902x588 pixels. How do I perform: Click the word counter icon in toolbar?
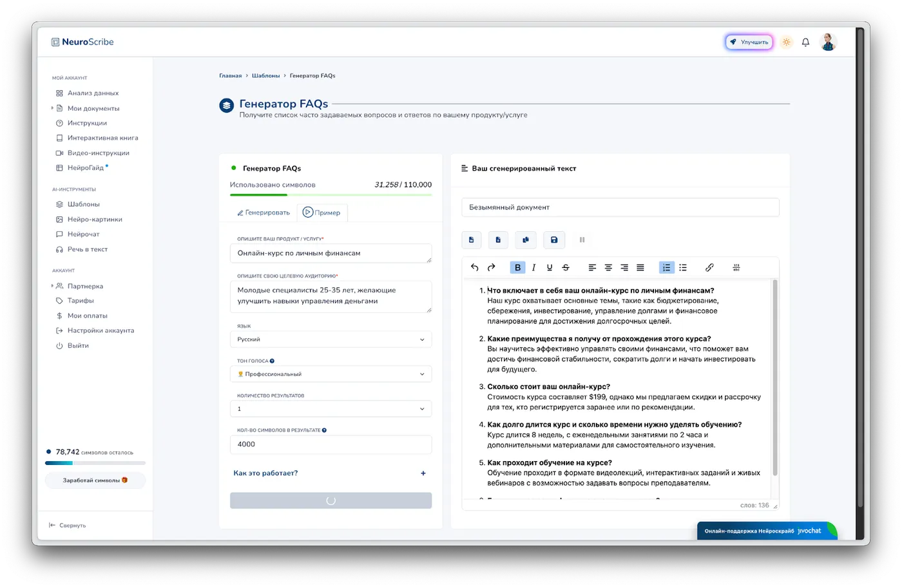pos(736,267)
